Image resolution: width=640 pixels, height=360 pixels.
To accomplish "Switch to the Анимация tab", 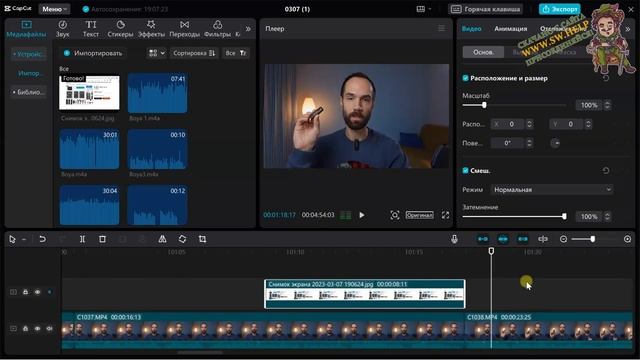I will pos(511,29).
